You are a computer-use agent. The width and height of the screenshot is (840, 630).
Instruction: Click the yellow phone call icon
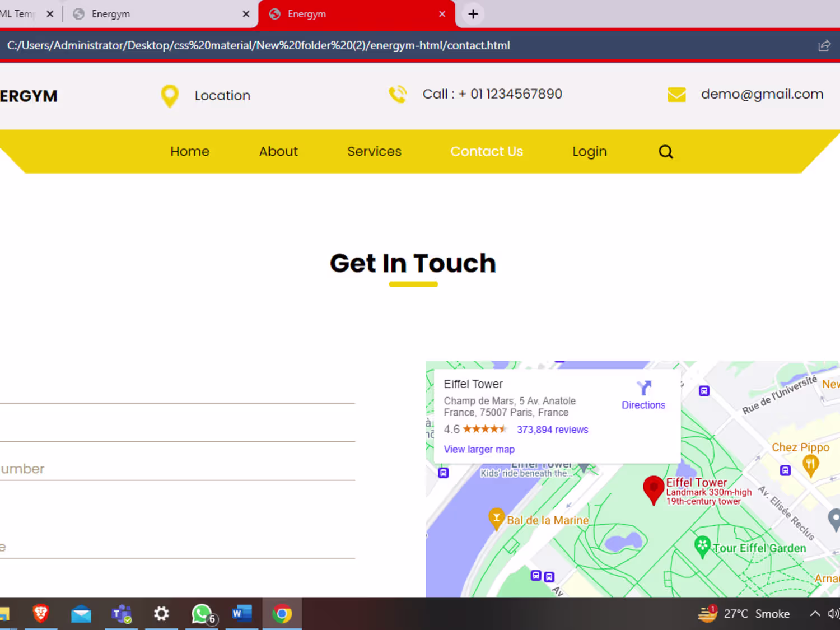(398, 94)
